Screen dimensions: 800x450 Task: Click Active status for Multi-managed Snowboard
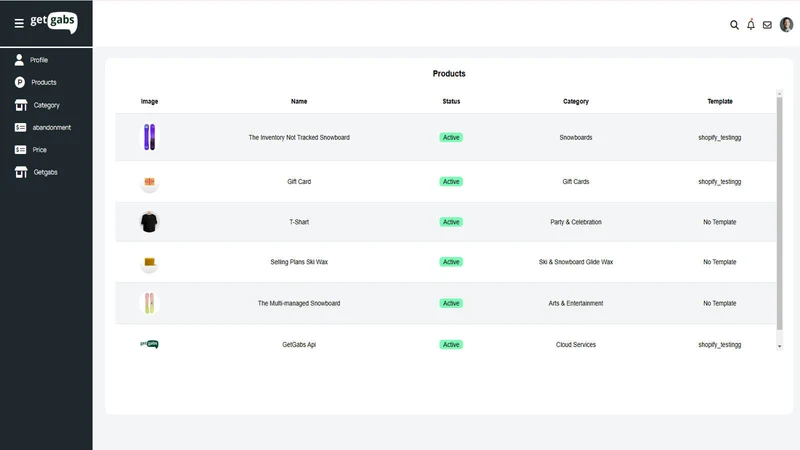(x=451, y=303)
